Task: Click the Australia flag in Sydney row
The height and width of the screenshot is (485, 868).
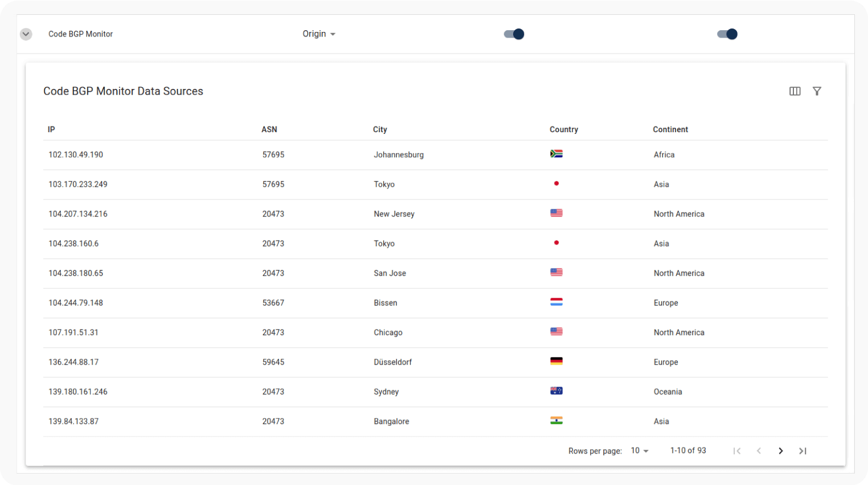Action: (x=556, y=391)
